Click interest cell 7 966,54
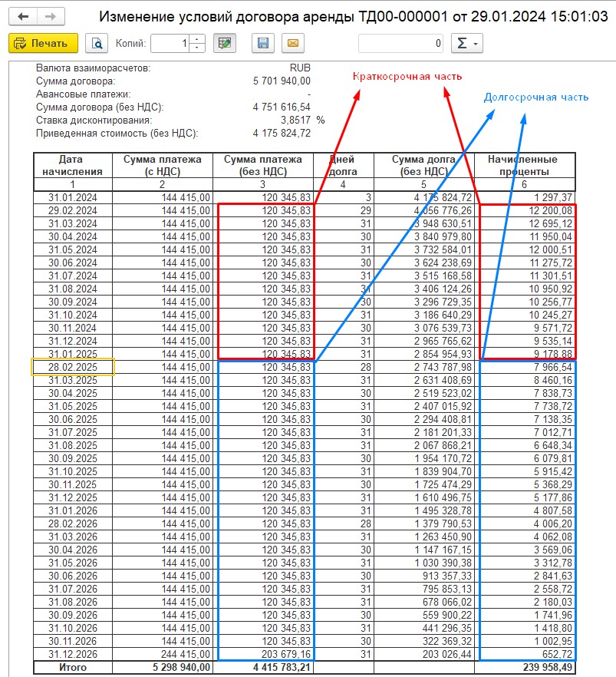This screenshot has width=616, height=677. coord(525,368)
